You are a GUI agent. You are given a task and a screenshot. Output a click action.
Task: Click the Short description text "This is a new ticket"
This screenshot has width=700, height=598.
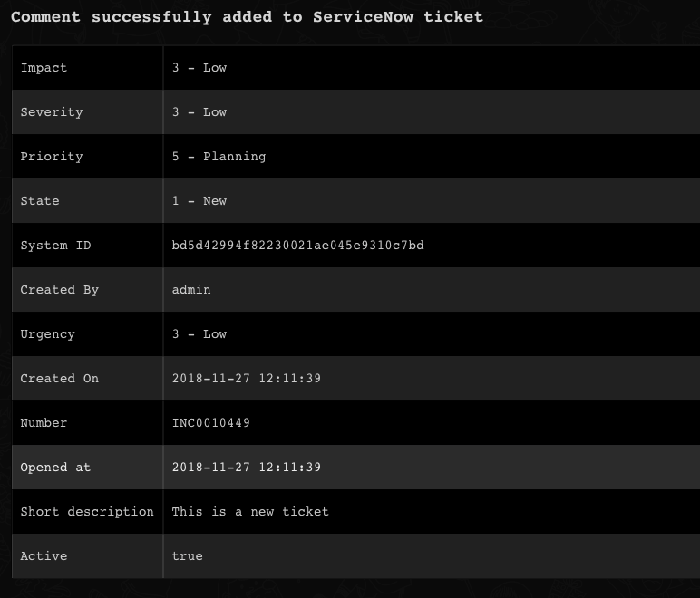click(x=250, y=512)
